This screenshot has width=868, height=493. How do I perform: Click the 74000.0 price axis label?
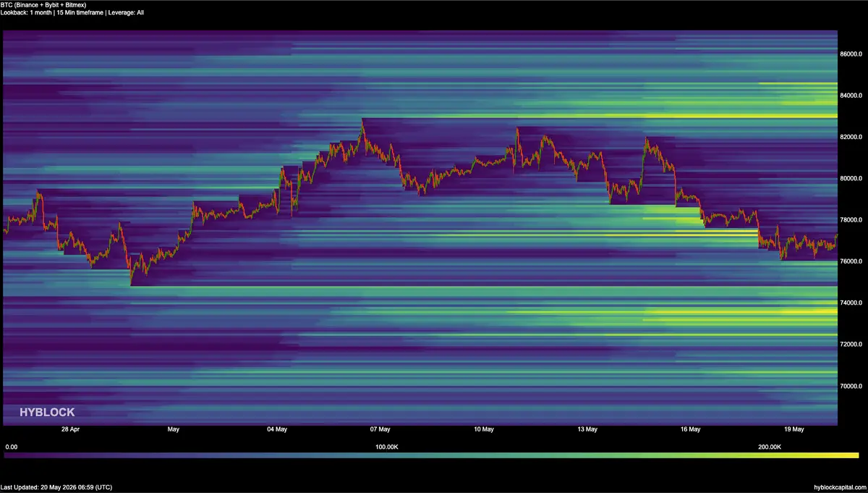pyautogui.click(x=851, y=303)
